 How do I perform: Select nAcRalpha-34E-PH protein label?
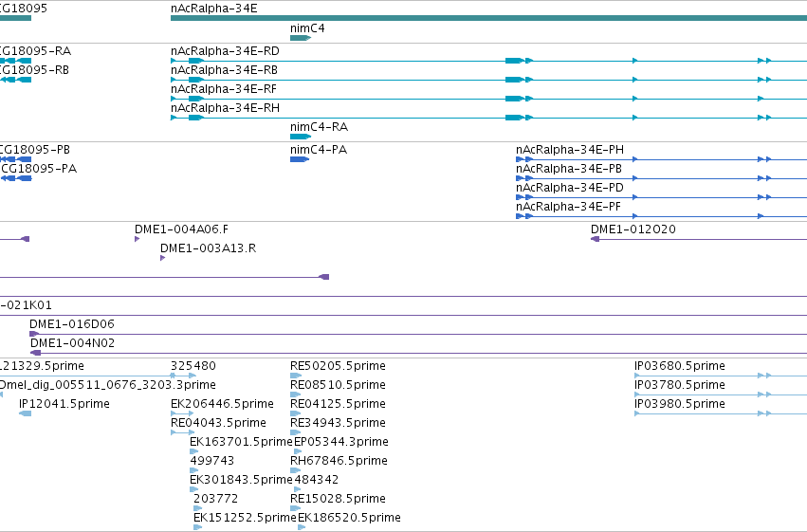570,150
